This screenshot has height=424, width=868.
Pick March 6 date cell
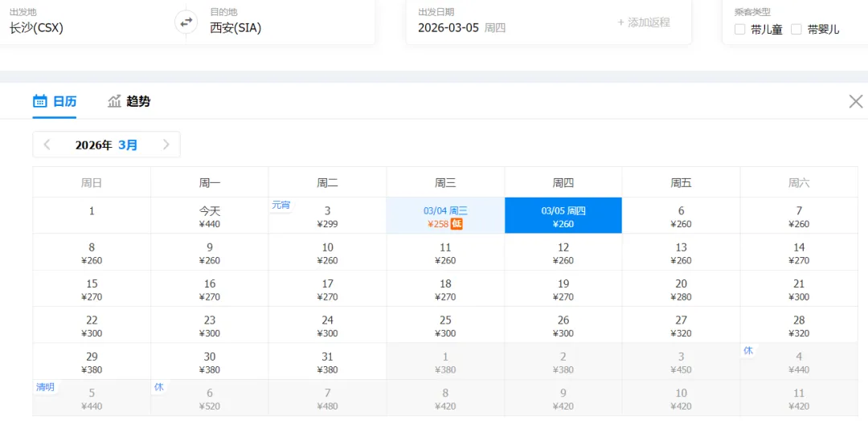tap(682, 215)
